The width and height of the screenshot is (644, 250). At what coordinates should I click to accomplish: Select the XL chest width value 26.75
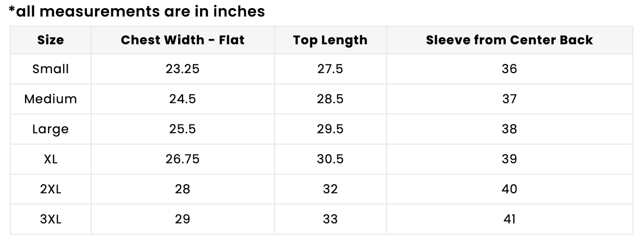tap(183, 159)
